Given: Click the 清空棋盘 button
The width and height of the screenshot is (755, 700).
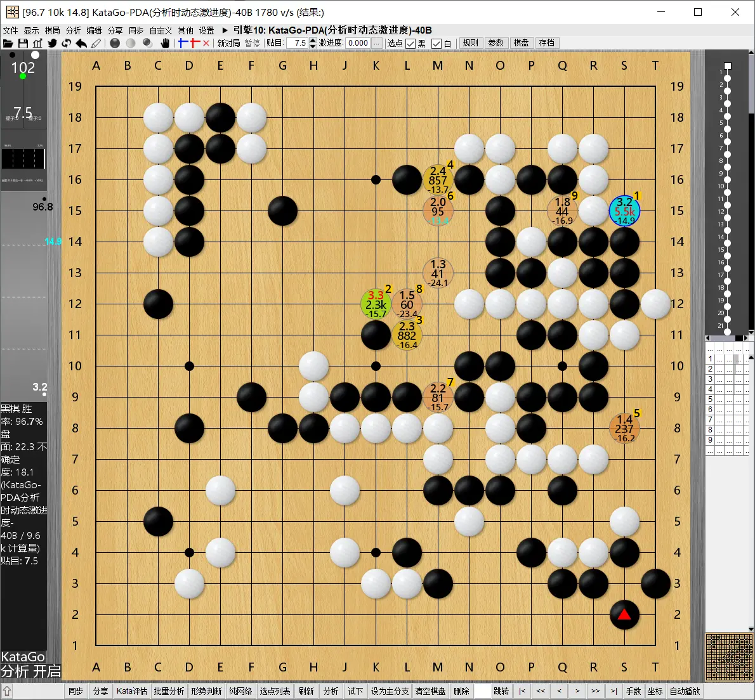Looking at the screenshot, I should click(430, 691).
